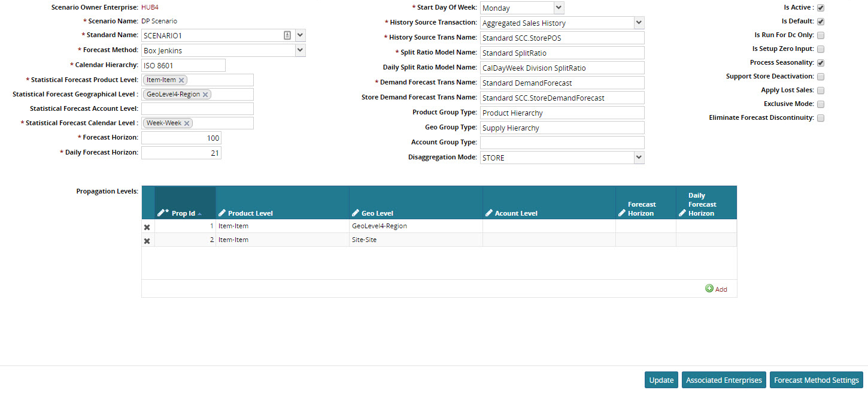Open Associated Enterprises
The height and width of the screenshot is (393, 868).
coord(724,380)
